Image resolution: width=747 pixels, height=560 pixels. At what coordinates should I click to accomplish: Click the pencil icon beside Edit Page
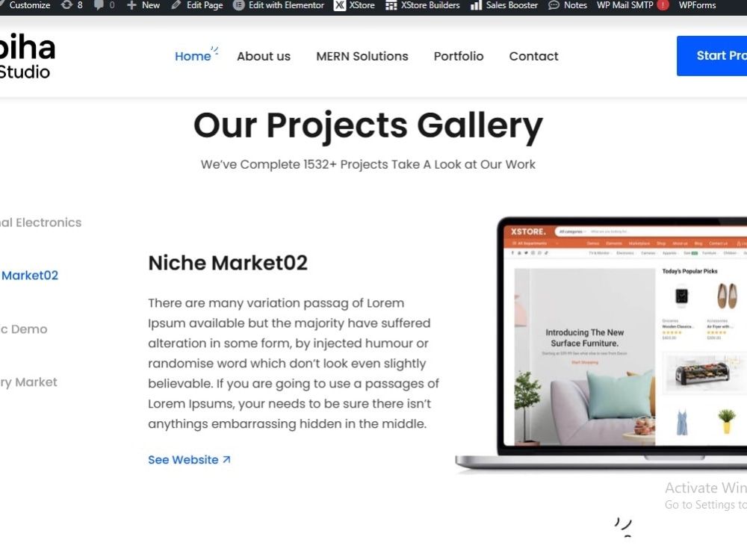[176, 5]
